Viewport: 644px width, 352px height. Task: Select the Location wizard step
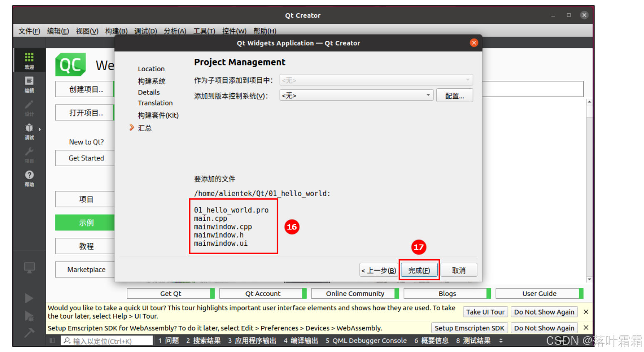(x=151, y=69)
